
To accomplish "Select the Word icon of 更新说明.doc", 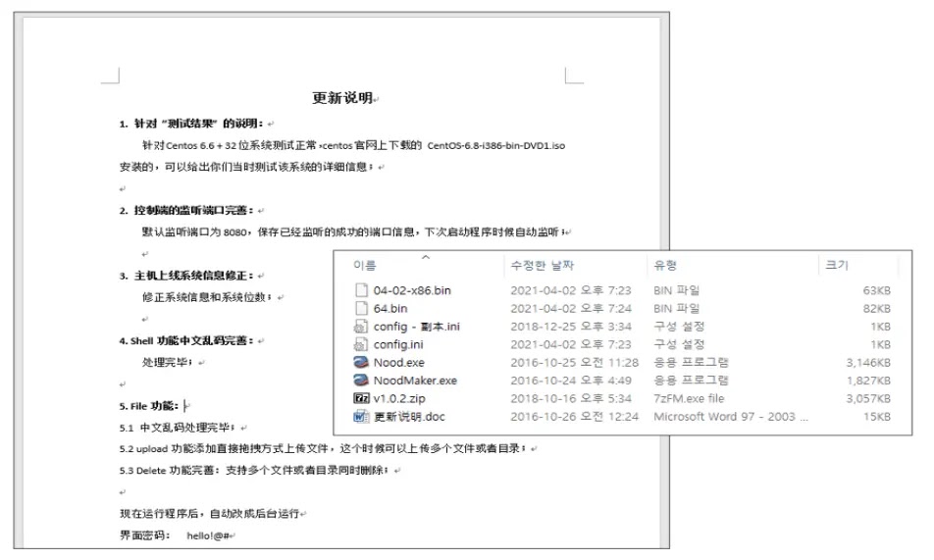I will (360, 416).
